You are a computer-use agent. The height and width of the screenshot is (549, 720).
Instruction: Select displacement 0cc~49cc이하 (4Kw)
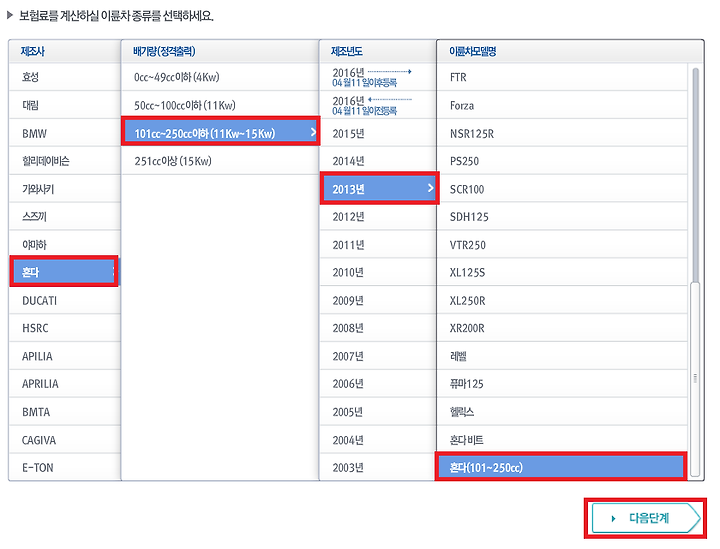[220, 77]
